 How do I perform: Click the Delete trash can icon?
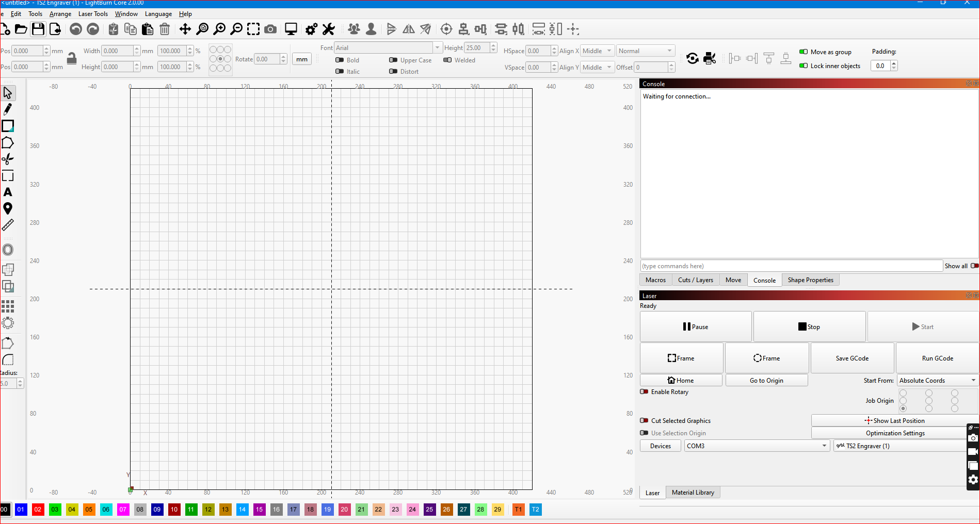tap(165, 29)
